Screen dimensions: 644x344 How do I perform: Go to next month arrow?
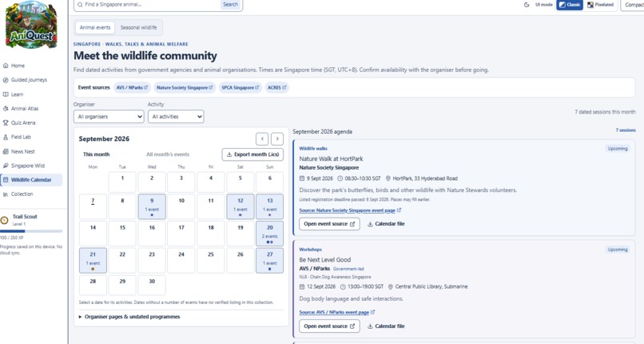[x=277, y=139]
